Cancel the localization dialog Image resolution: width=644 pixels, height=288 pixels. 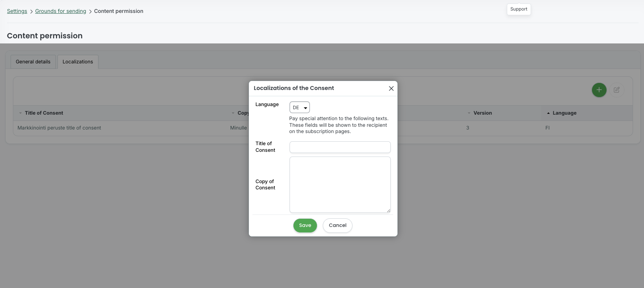pyautogui.click(x=337, y=225)
